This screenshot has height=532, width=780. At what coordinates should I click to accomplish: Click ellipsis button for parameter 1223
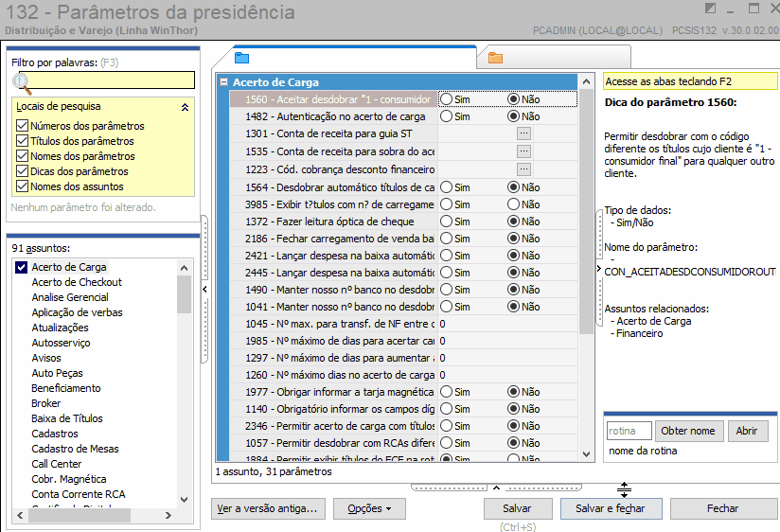(523, 169)
